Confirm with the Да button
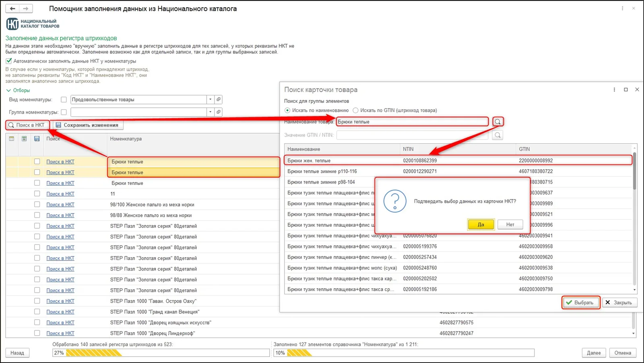644x363 pixels. tap(481, 224)
